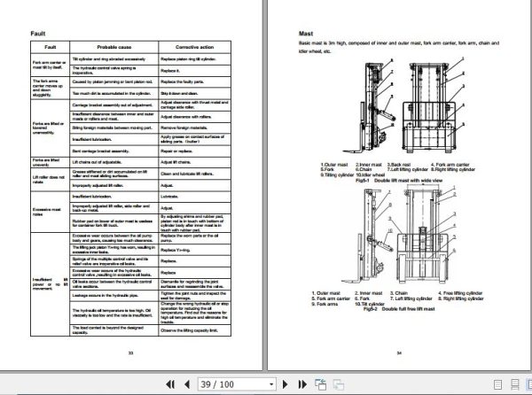Click the 'Lift chains out of adjustable.' cell

click(x=114, y=162)
